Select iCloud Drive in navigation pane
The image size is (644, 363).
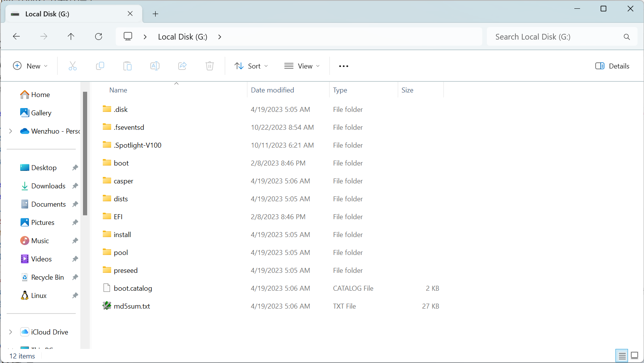coord(44,332)
